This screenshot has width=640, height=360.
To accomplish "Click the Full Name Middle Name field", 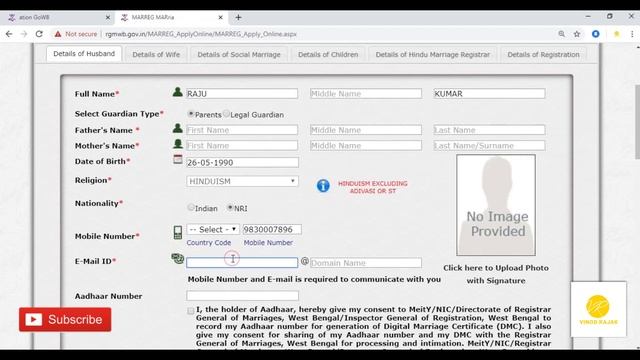I will click(366, 93).
